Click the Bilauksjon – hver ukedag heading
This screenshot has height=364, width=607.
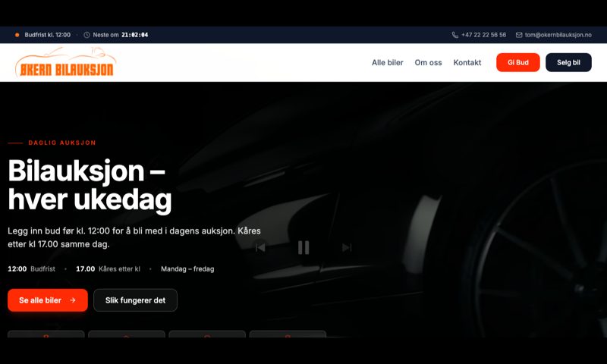coord(90,185)
